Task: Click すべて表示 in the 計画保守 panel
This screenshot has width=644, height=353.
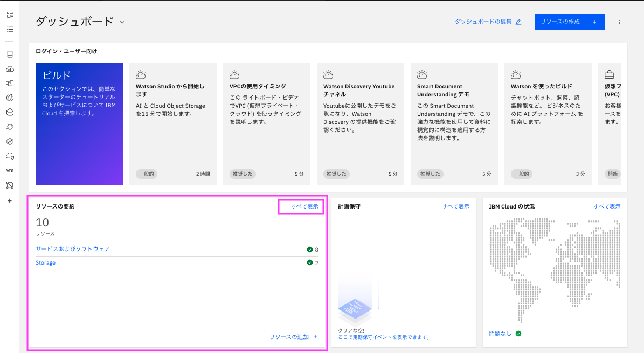Action: 456,207
